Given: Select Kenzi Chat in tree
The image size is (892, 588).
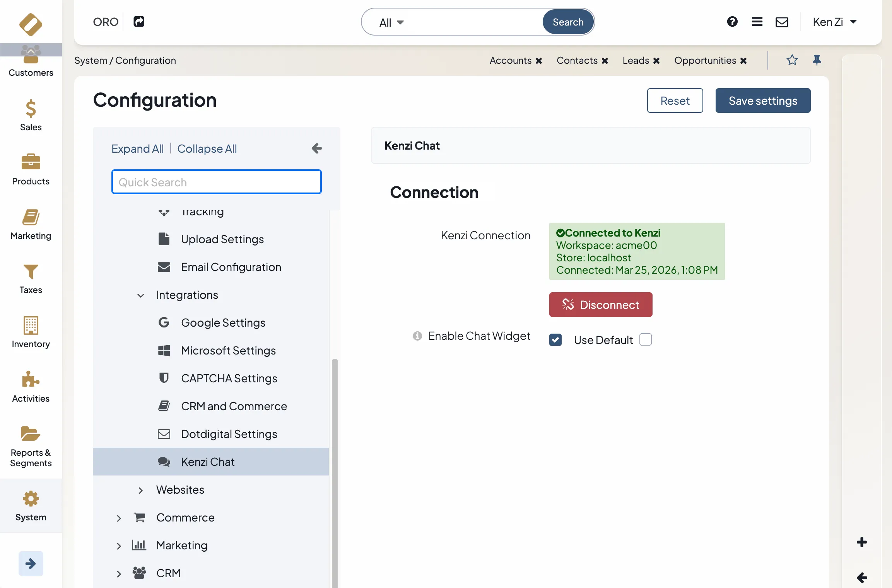Looking at the screenshot, I should [x=211, y=462].
